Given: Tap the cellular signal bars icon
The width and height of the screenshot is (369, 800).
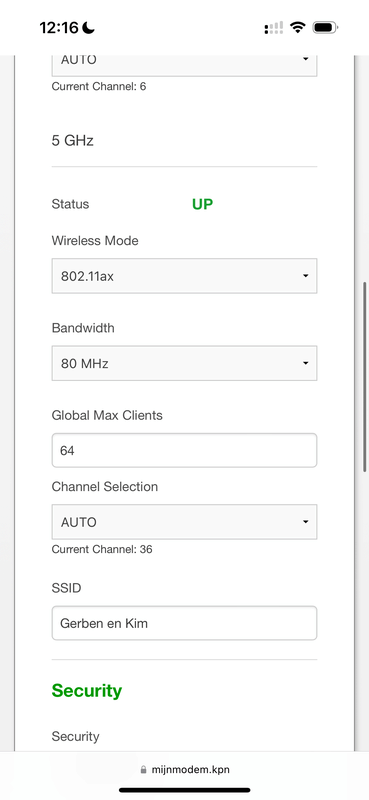Looking at the screenshot, I should [274, 28].
